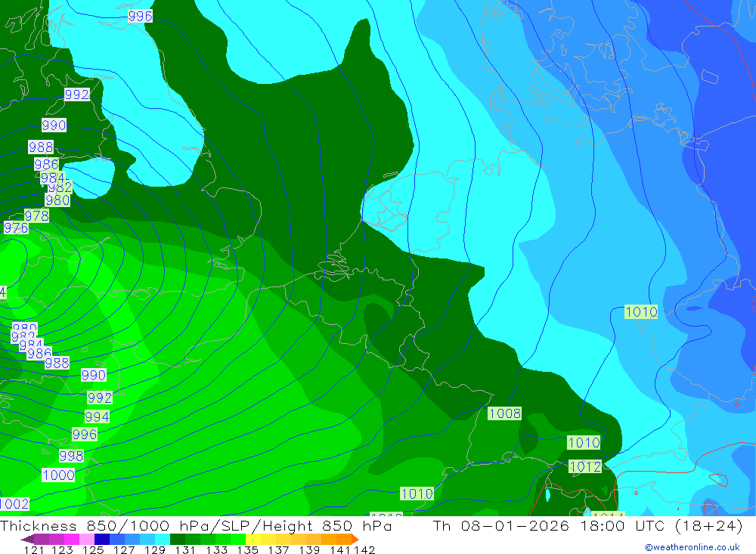Click the light pink legend swatch above 125

87,539
